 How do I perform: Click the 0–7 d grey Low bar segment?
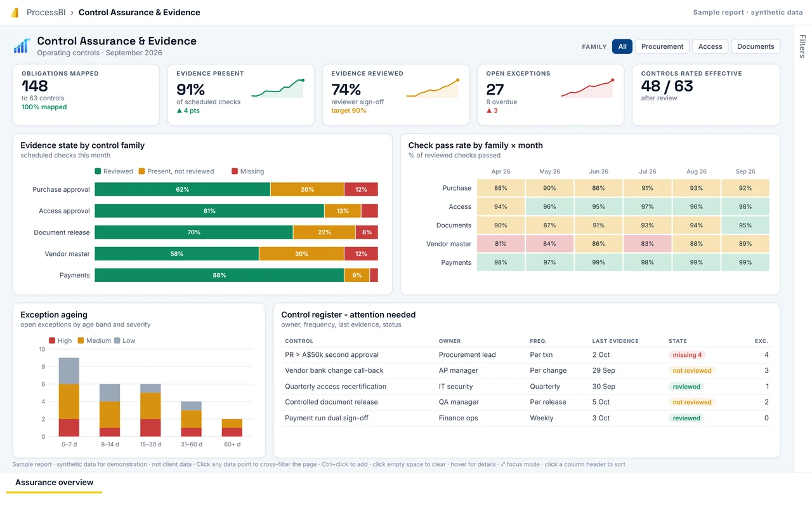69,371
